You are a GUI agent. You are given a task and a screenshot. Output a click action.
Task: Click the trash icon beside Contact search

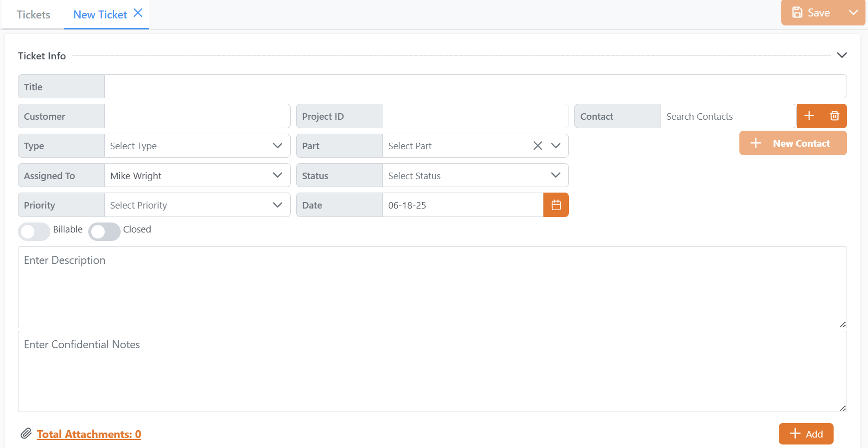click(834, 116)
